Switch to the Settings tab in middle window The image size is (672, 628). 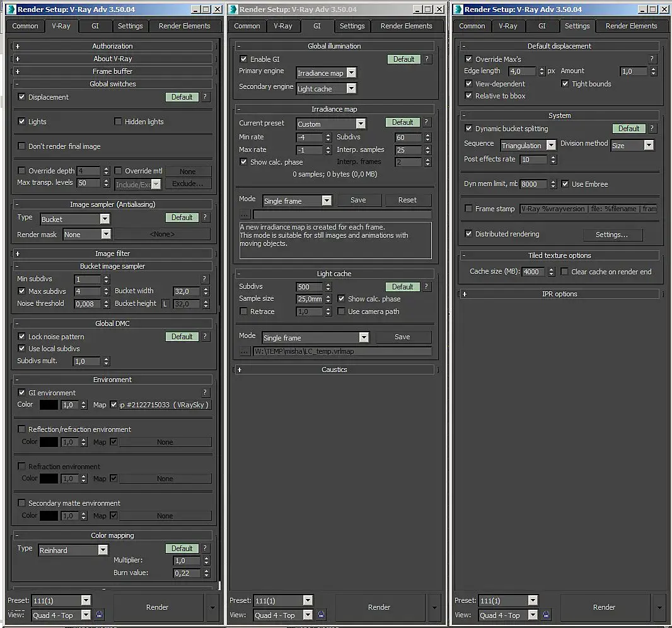click(x=352, y=26)
